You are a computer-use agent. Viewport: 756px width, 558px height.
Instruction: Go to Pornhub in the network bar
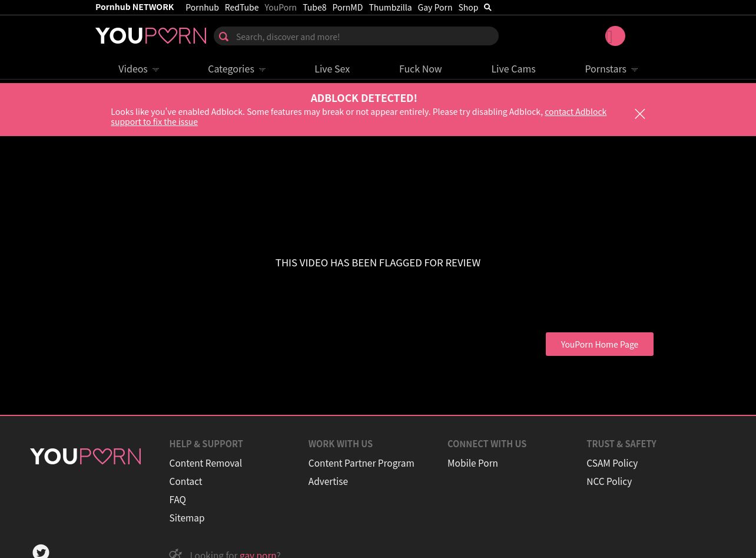[x=202, y=7]
